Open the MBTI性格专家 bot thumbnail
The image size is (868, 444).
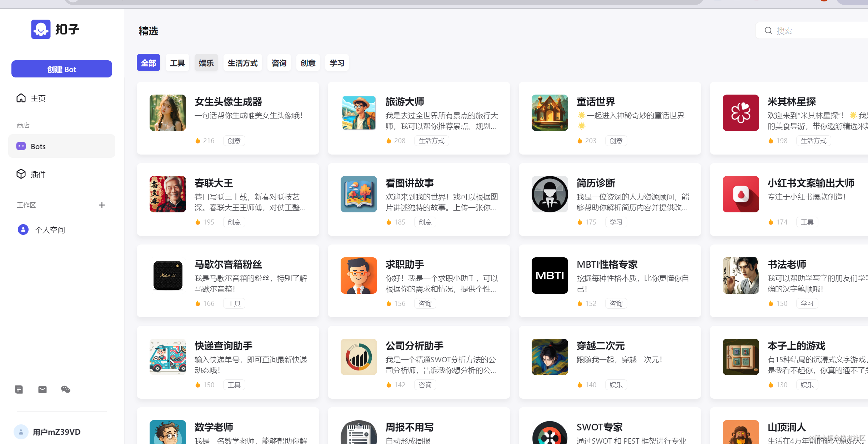tap(550, 276)
